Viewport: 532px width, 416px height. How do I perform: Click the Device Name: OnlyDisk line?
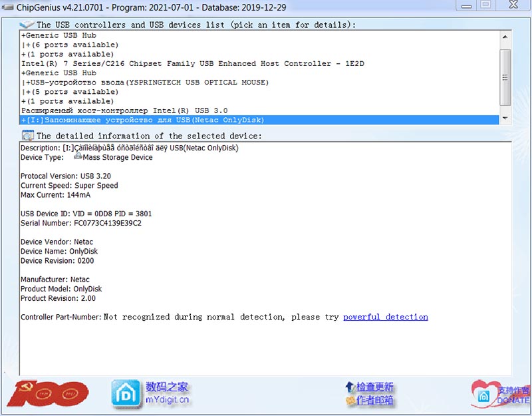point(59,252)
